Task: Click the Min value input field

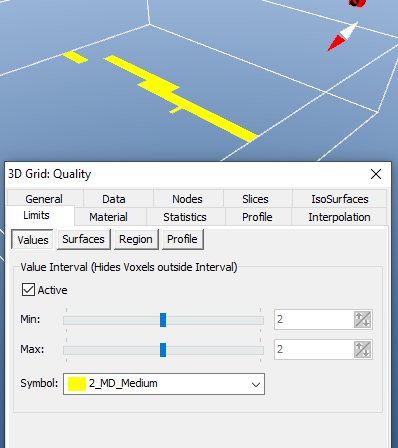Action: (x=313, y=319)
